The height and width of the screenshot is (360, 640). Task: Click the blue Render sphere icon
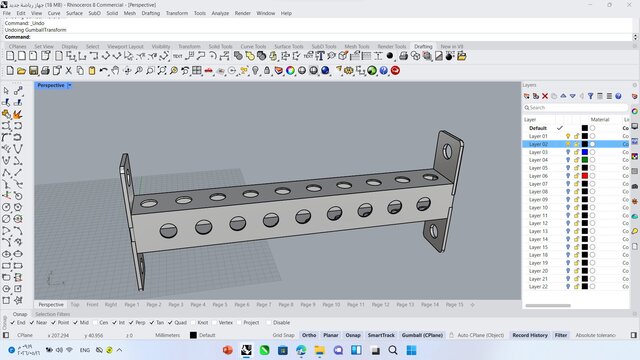(325, 71)
